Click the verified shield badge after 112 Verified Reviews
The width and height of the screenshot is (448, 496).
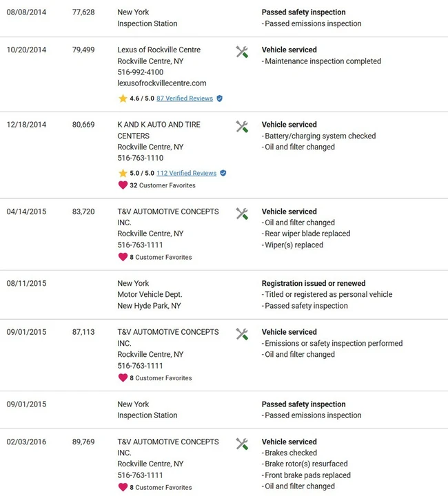(223, 173)
